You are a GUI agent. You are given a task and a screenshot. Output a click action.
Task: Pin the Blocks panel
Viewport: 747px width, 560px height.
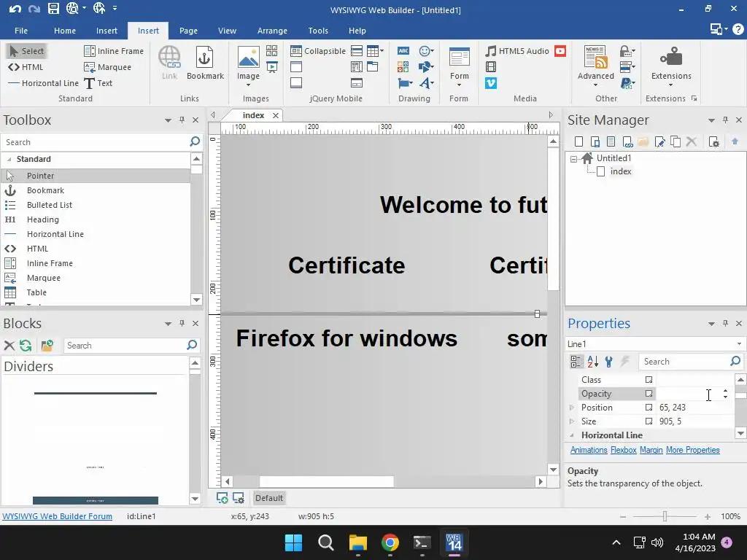tap(182, 323)
